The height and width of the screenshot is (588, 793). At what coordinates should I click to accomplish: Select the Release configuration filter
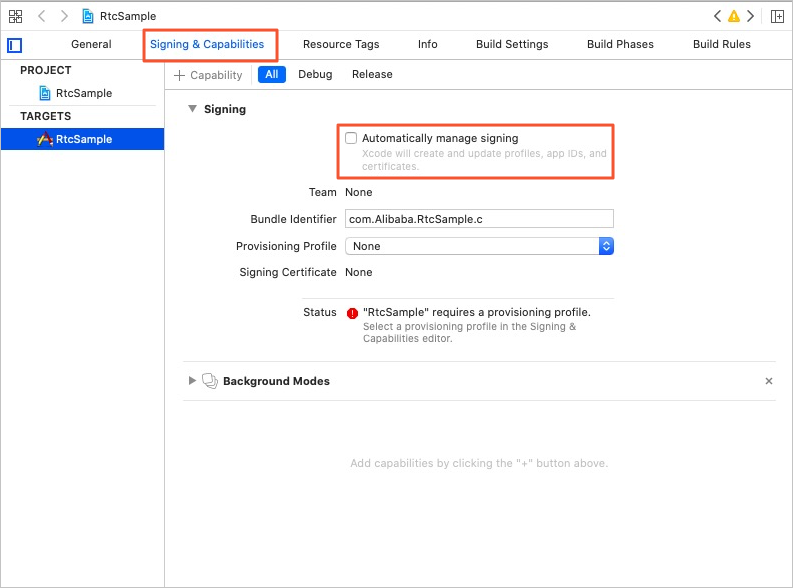click(x=372, y=74)
